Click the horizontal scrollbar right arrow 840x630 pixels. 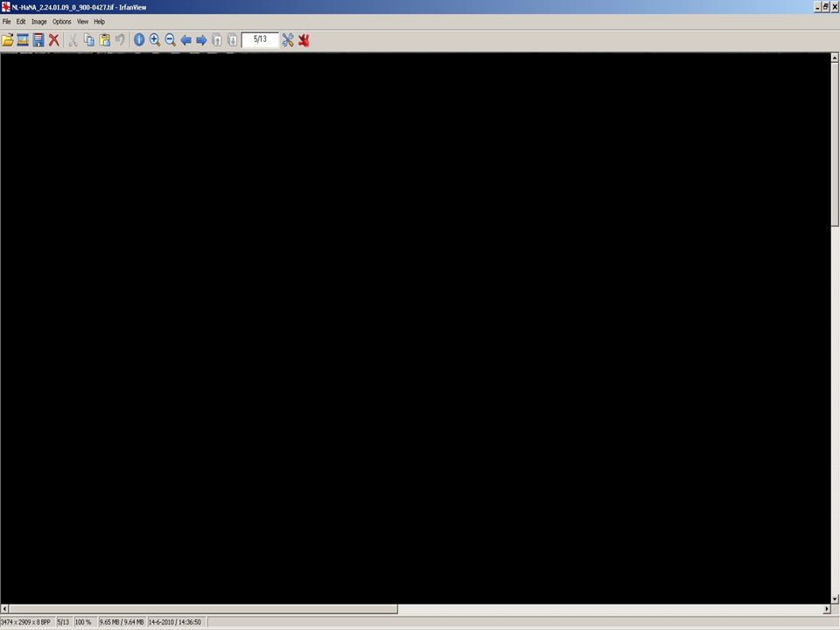point(827,609)
